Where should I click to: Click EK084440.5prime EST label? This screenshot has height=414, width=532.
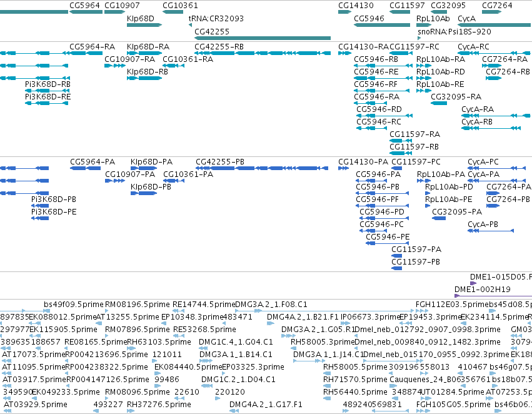(188, 367)
